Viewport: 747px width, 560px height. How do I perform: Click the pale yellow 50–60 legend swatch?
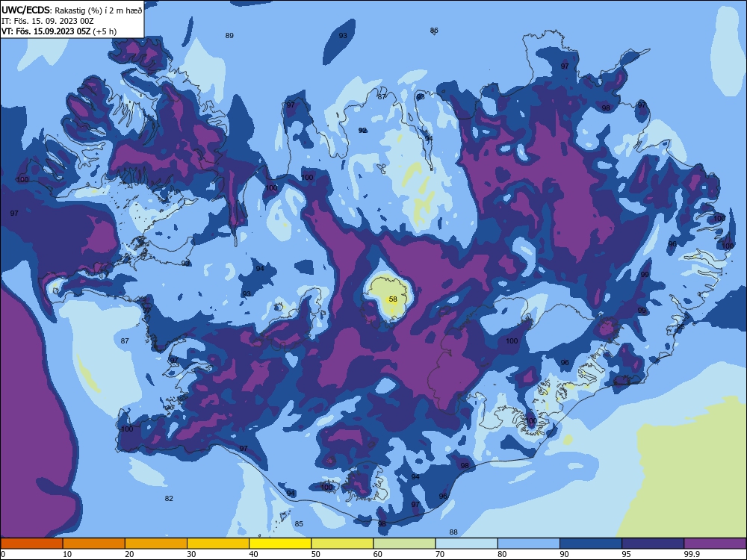coord(342,544)
